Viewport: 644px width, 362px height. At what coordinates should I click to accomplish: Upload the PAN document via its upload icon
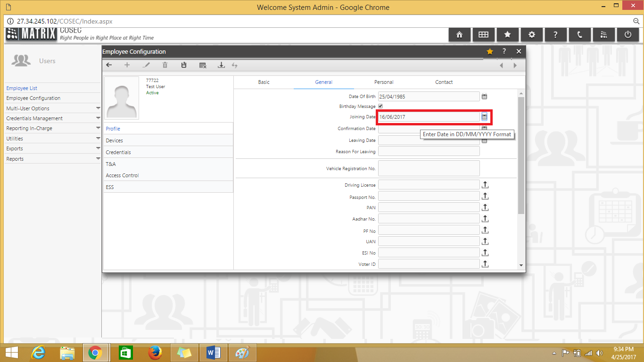[485, 207]
